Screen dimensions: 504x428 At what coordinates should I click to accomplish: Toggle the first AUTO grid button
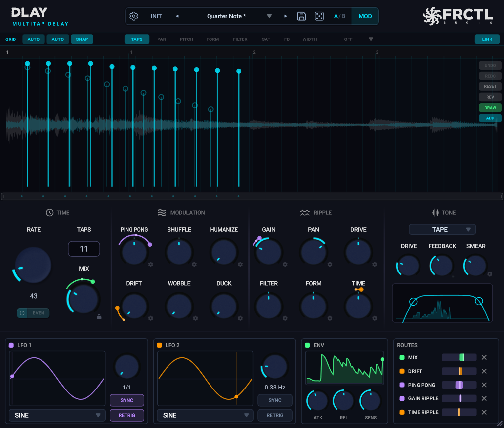click(x=34, y=39)
